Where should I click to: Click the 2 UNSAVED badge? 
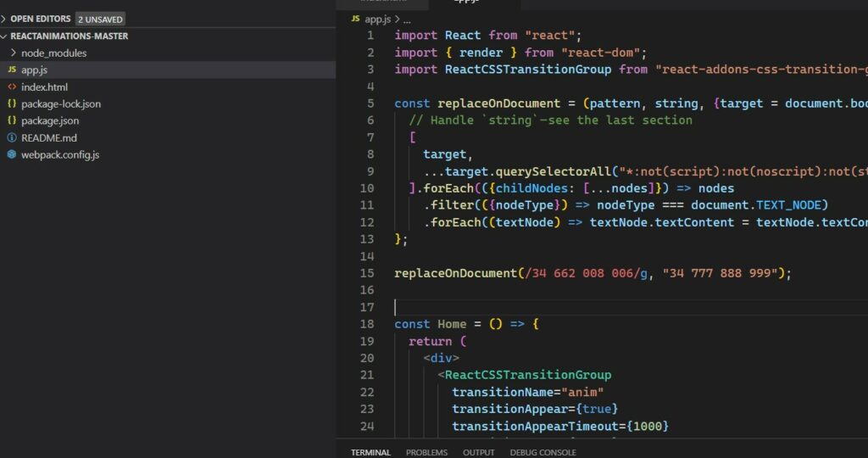(100, 20)
